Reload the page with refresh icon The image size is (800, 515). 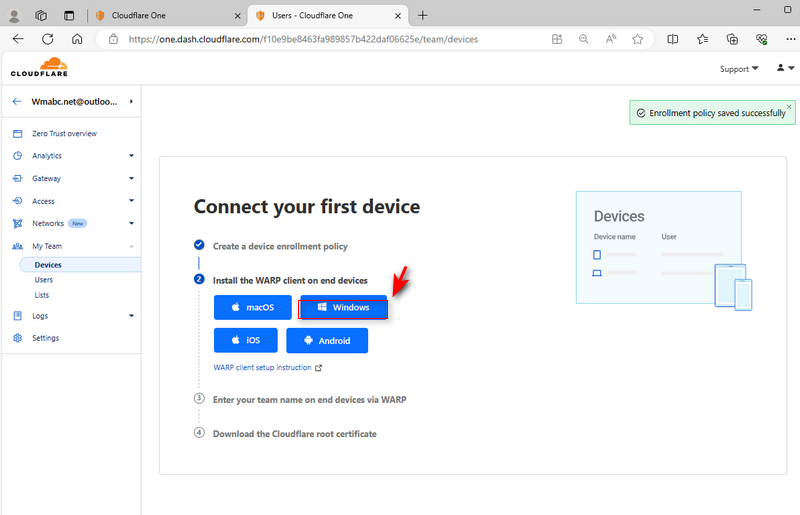47,39
